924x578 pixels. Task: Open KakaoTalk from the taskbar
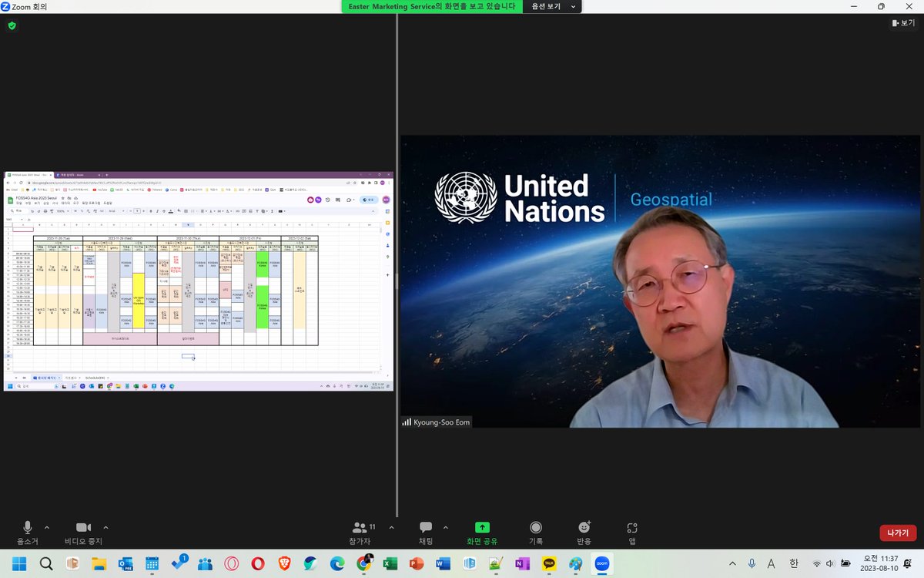pyautogui.click(x=549, y=564)
